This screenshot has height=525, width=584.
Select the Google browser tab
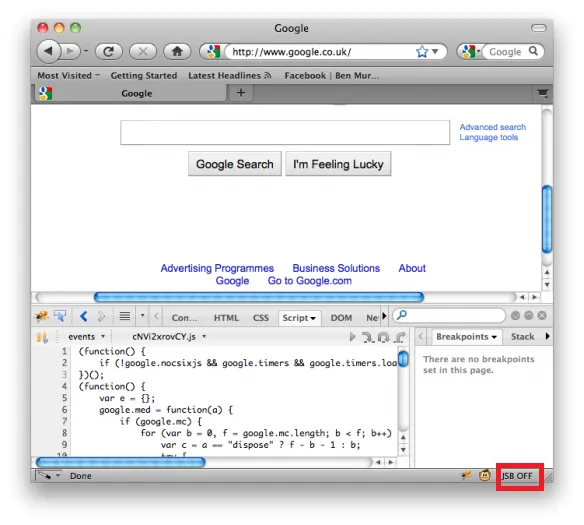(130, 93)
